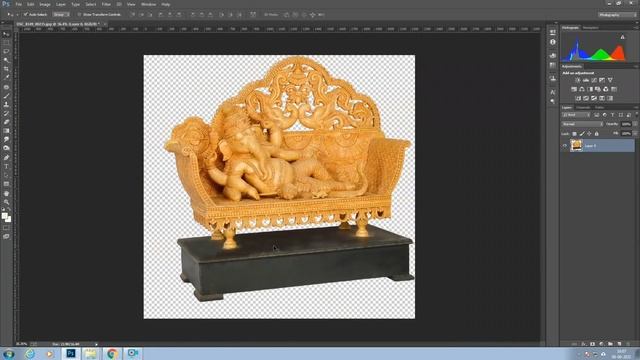Click the histogram cached data warning icon

622,37
